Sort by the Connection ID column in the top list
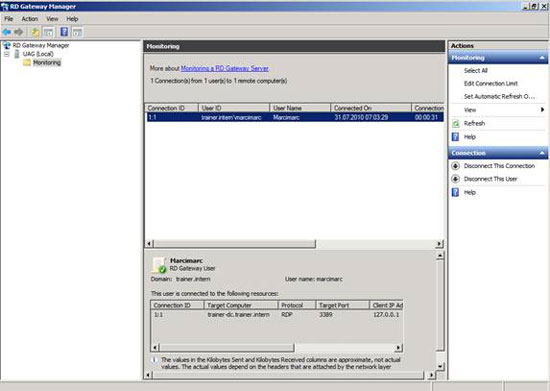This screenshot has width=550, height=391. (172, 108)
